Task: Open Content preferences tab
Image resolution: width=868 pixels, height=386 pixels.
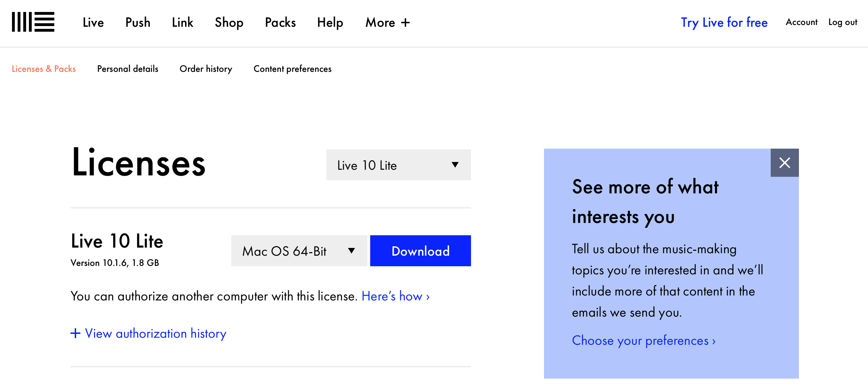Action: tap(293, 69)
